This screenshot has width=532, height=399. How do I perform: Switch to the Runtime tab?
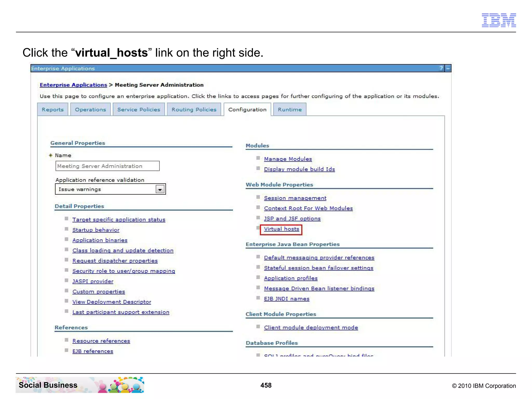290,110
